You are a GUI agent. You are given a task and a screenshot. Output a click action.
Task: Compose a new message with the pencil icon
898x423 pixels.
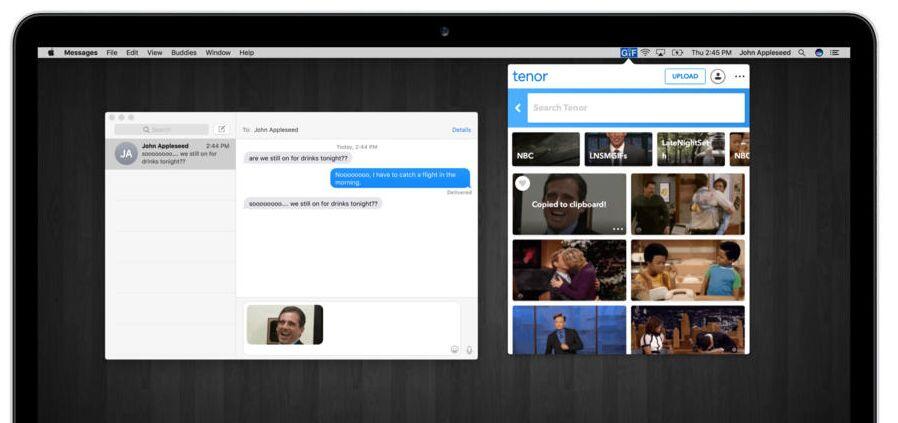coord(221,129)
